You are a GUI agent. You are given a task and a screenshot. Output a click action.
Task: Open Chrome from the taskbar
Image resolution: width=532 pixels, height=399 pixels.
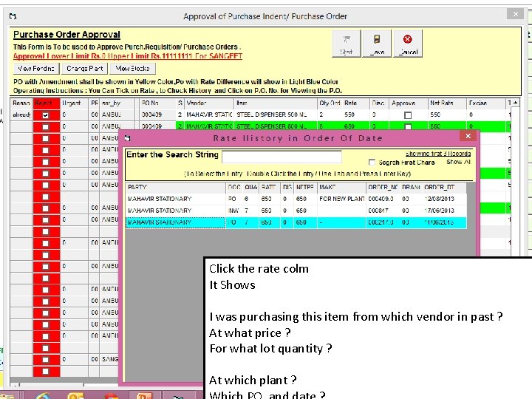[x=111, y=395]
